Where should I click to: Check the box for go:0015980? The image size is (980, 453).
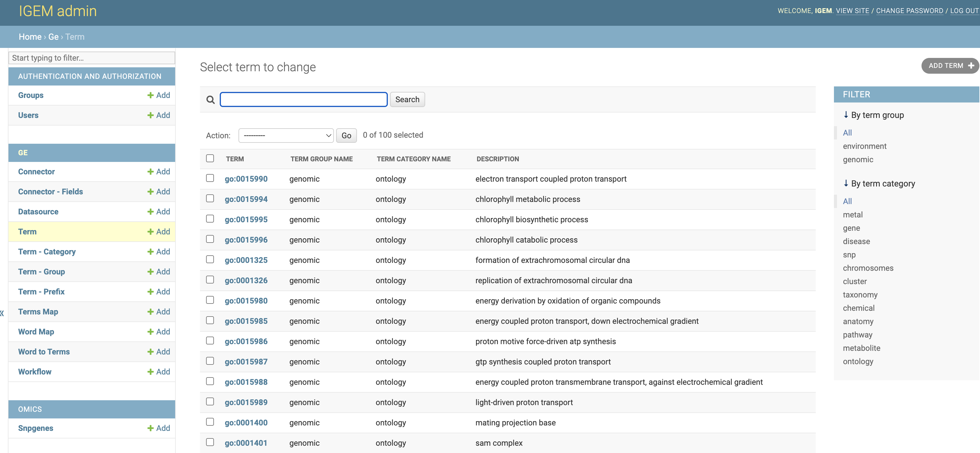click(210, 300)
